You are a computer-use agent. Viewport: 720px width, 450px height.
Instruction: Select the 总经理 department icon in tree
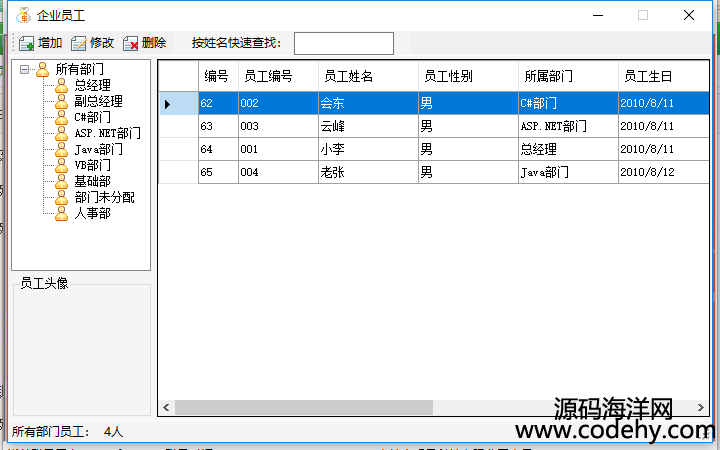coord(62,85)
